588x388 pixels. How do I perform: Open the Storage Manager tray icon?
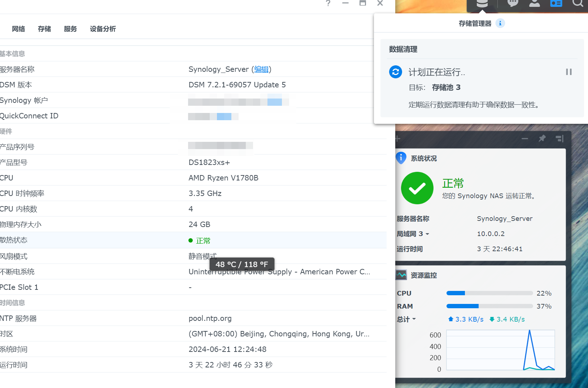482,4
